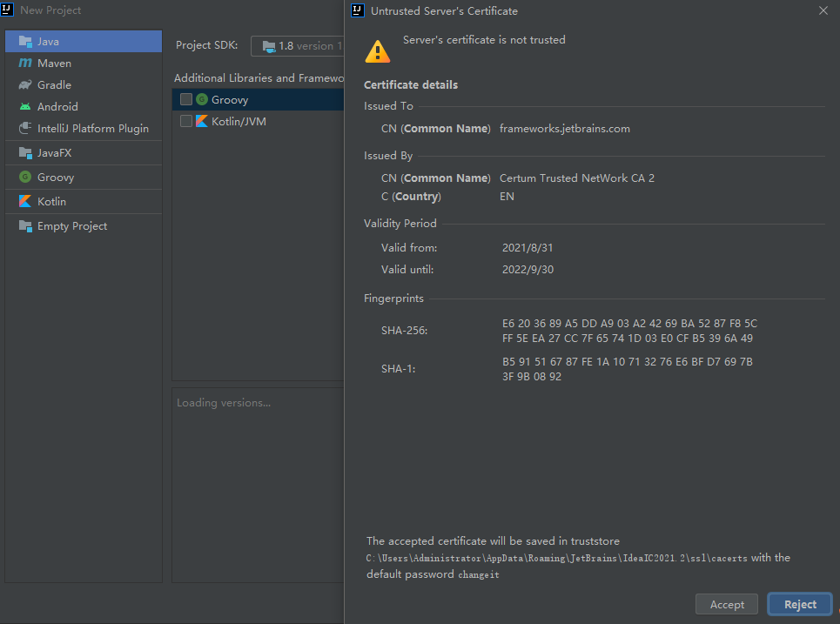This screenshot has height=624, width=840.
Task: Click Groovy library icon in frameworks list
Action: tap(202, 99)
